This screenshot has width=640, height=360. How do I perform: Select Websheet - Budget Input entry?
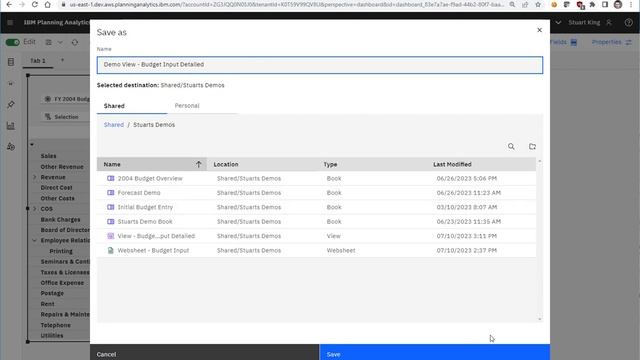tap(316, 250)
